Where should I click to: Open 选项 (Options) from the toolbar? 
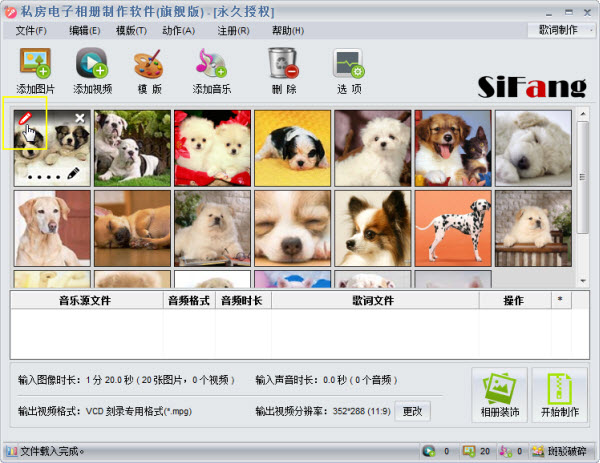click(349, 64)
